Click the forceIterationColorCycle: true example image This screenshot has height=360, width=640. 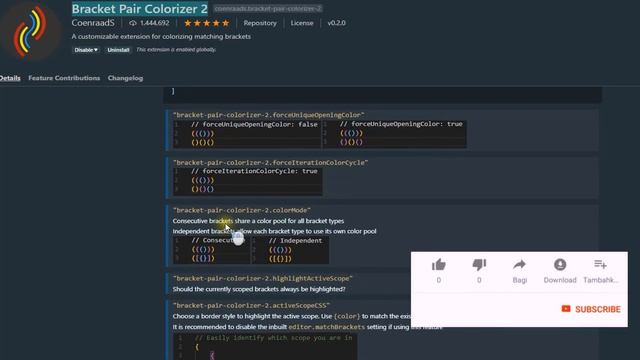tap(247, 181)
